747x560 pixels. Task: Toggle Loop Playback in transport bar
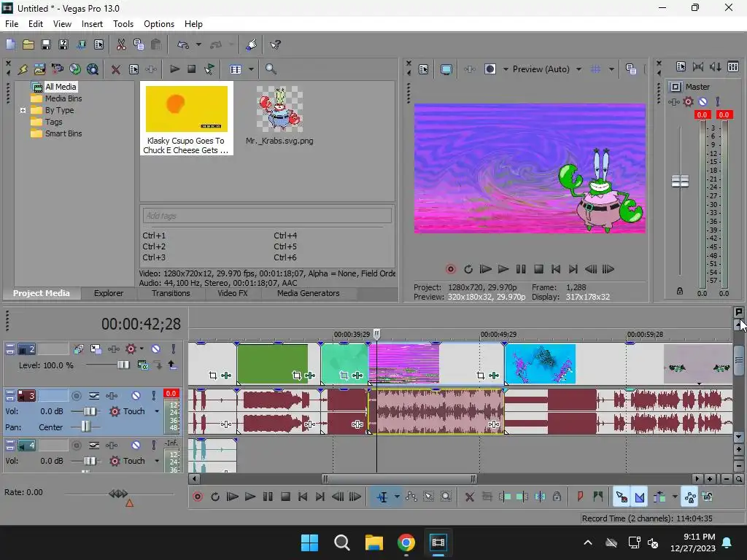point(215,497)
